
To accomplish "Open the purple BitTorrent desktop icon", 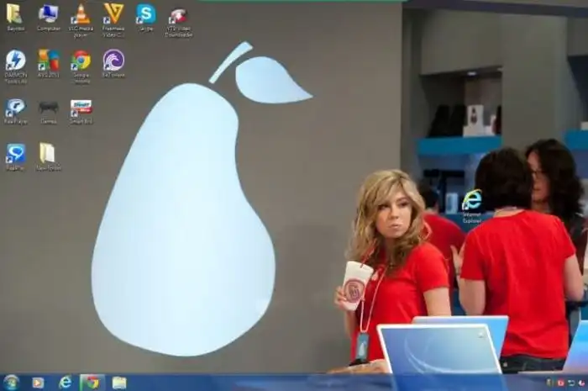I will click(113, 61).
